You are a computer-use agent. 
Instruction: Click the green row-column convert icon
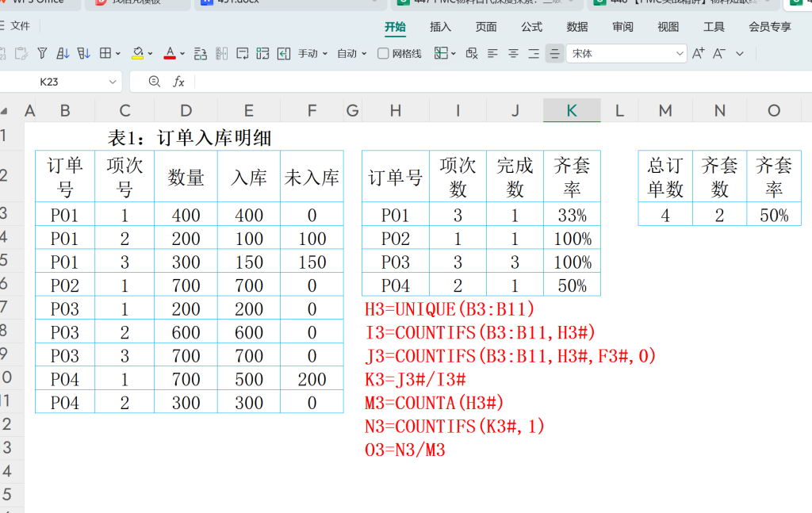(262, 53)
